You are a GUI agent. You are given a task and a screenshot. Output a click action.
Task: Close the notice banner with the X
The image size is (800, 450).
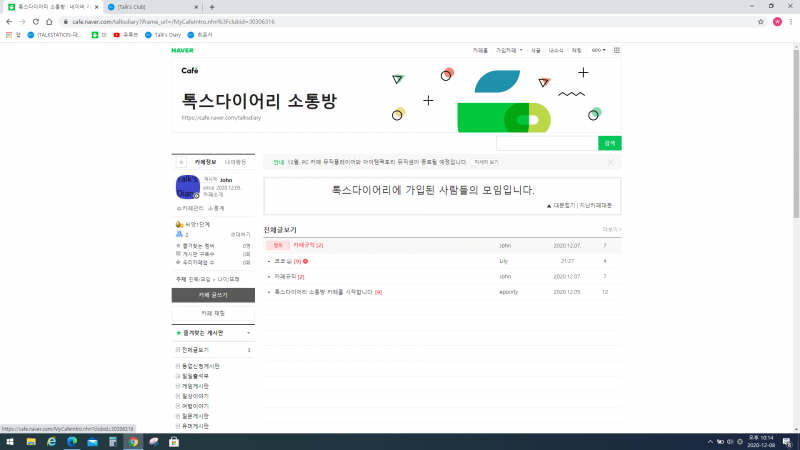pos(610,161)
